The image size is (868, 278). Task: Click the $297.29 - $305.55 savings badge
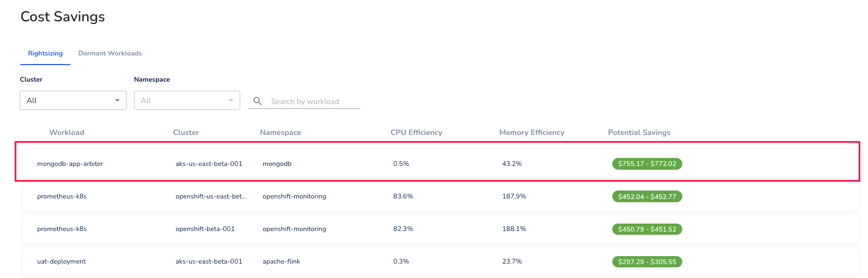647,261
